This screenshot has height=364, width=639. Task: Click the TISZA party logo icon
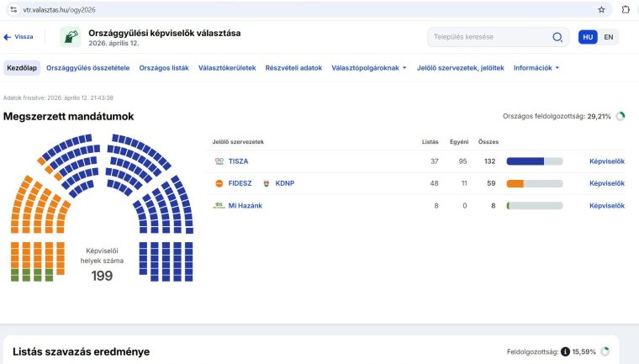click(x=219, y=161)
